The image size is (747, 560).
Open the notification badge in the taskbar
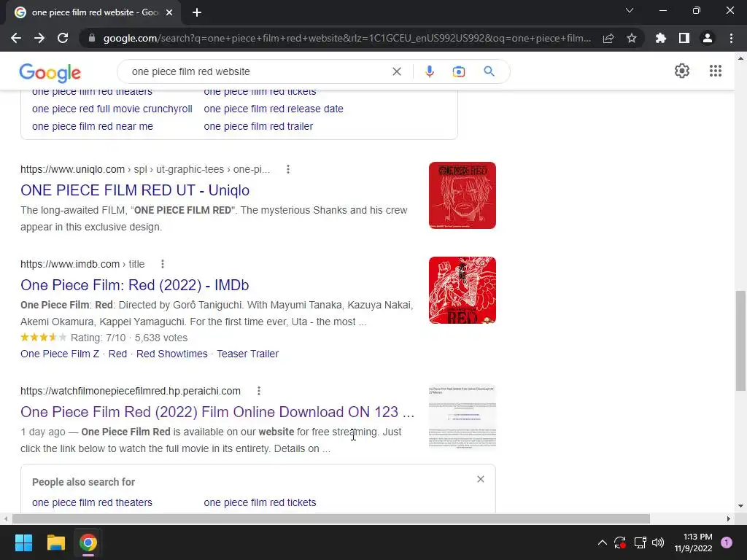point(727,542)
